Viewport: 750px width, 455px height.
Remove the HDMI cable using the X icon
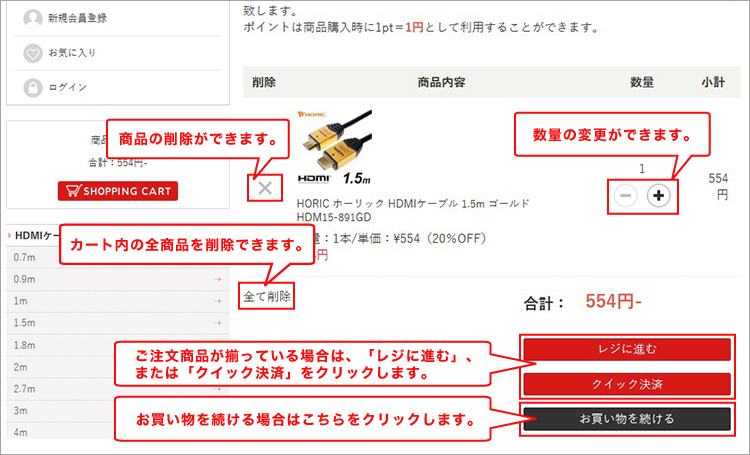265,188
